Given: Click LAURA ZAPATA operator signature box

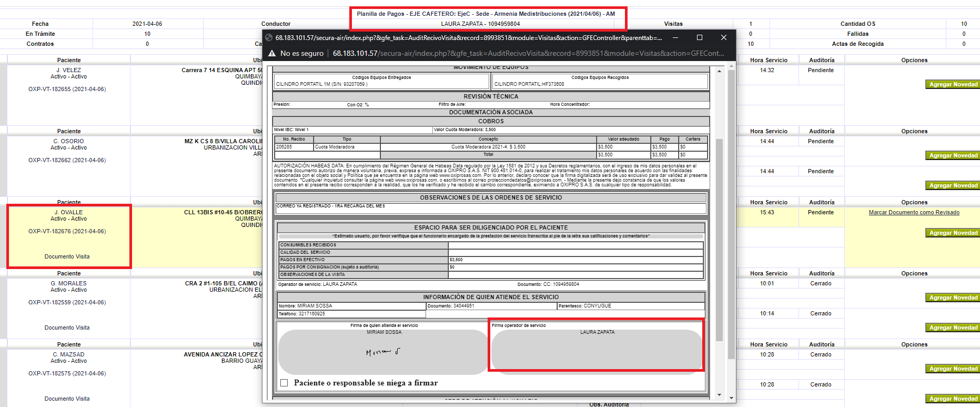Looking at the screenshot, I should (597, 352).
